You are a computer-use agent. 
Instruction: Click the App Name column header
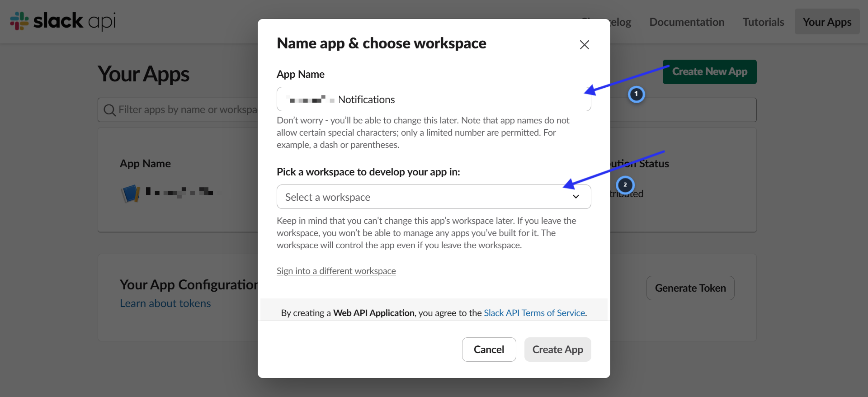(x=145, y=164)
